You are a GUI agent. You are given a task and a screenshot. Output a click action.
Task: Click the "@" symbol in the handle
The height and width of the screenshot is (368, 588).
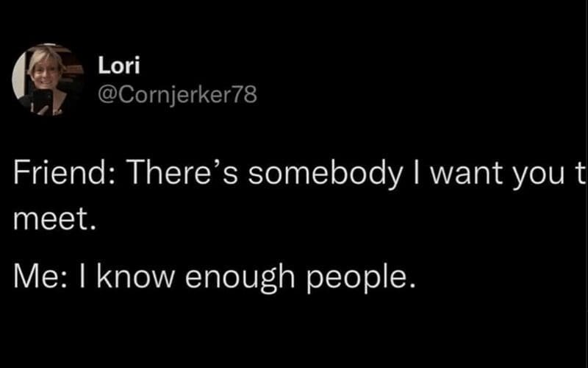point(106,94)
